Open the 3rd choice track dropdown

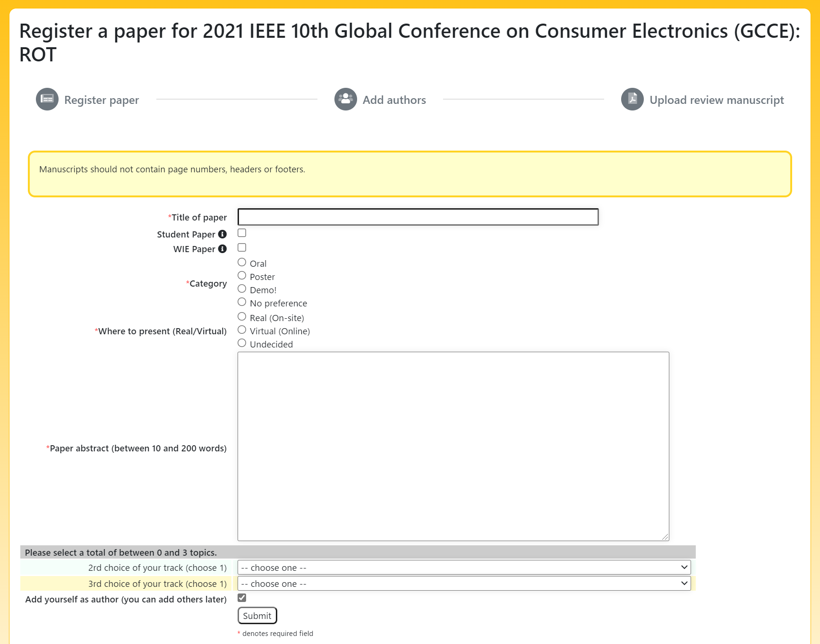point(464,584)
